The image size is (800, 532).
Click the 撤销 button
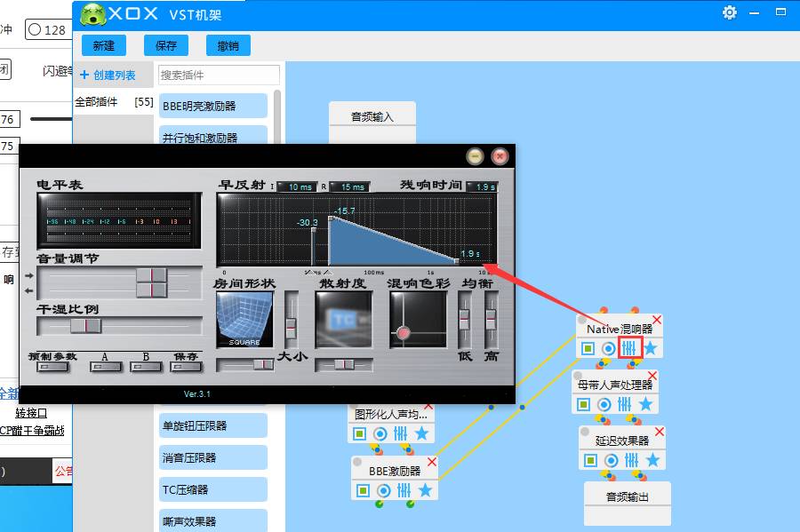coord(228,46)
